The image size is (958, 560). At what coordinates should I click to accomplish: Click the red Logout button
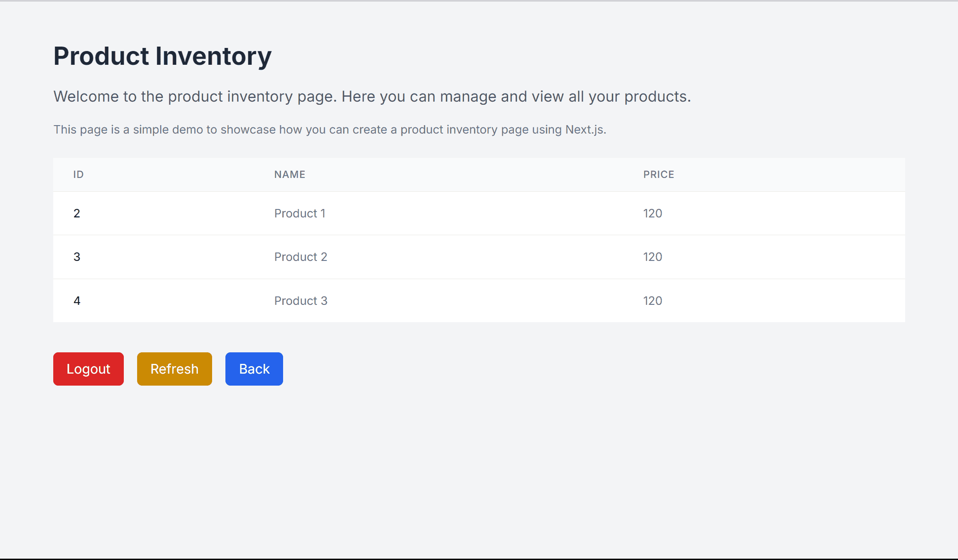pos(88,369)
